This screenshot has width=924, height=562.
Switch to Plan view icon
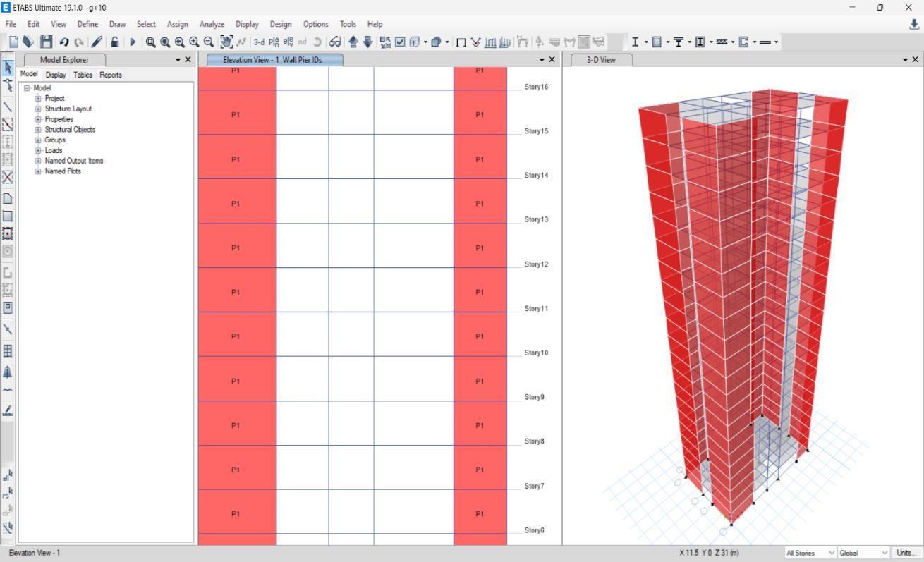[x=274, y=42]
